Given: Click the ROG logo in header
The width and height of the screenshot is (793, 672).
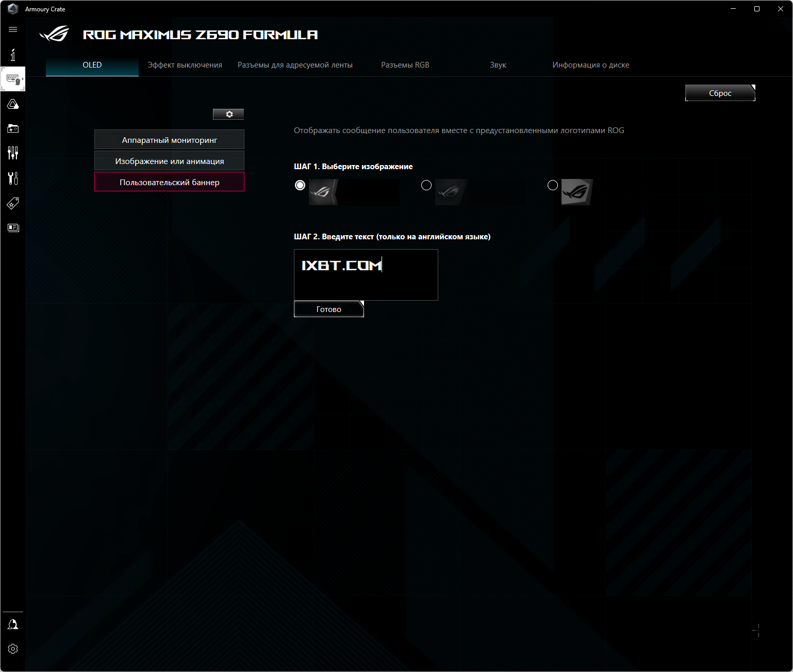Looking at the screenshot, I should coord(54,34).
